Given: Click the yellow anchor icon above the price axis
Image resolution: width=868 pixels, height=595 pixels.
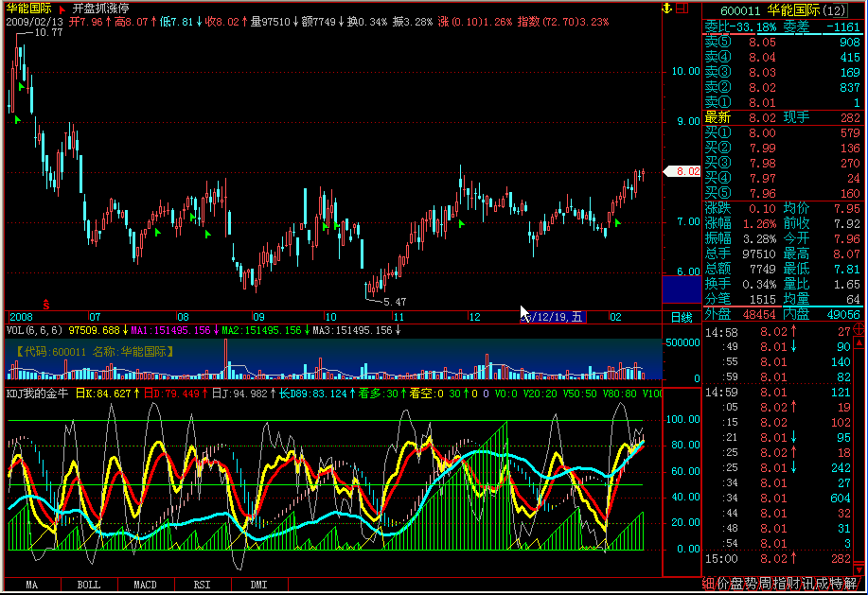Looking at the screenshot, I should 667,8.
